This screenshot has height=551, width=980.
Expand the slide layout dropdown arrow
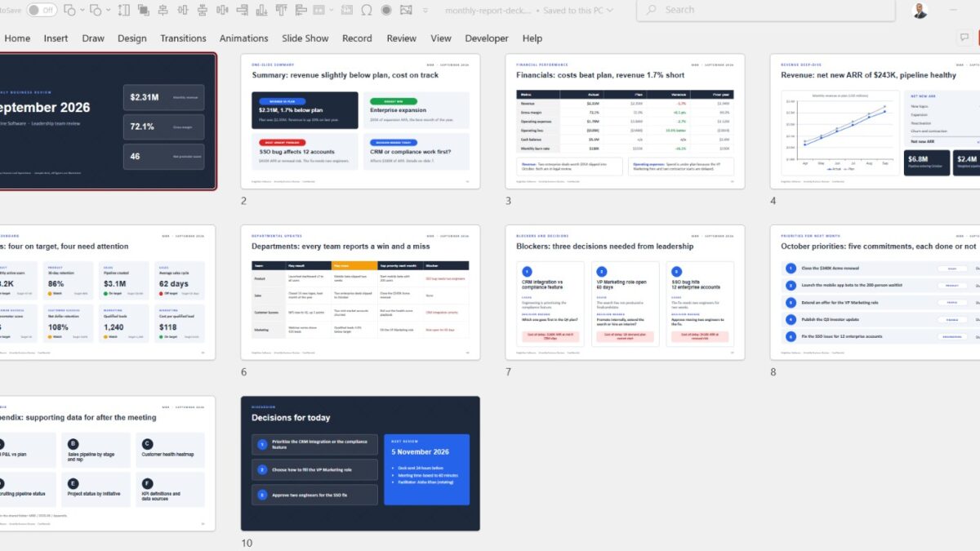(x=332, y=10)
